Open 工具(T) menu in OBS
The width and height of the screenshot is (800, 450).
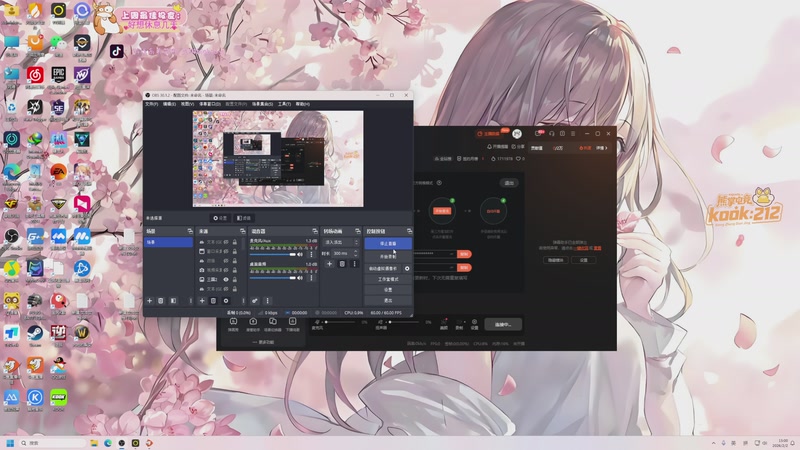284,104
